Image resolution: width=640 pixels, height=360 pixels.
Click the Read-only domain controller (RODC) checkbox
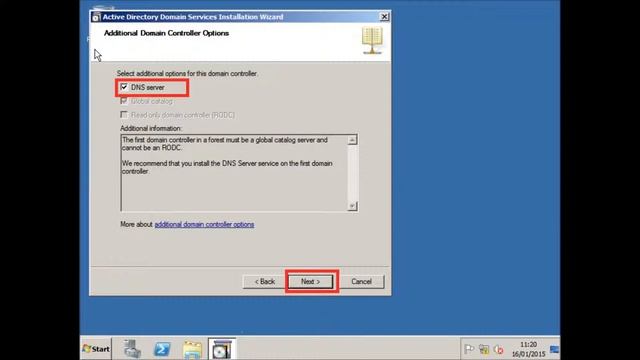click(124, 115)
